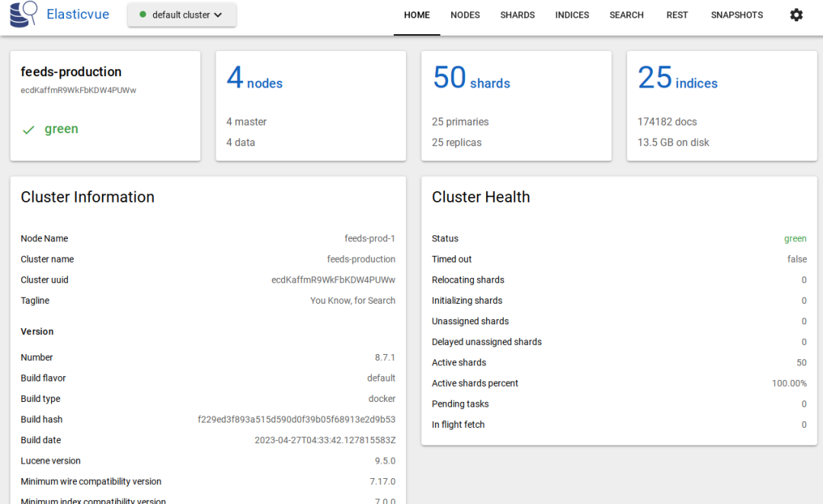The width and height of the screenshot is (823, 504).
Task: Open the SNAPSHOTS tab
Action: click(x=737, y=15)
